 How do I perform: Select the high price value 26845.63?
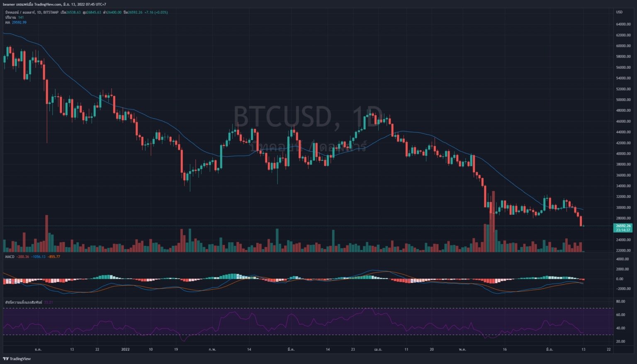[x=94, y=12]
